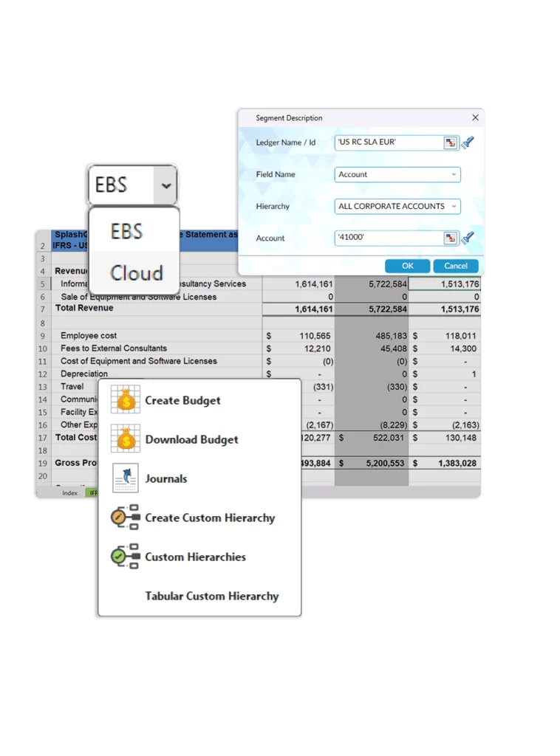Click the Travel row label
This screenshot has width=560, height=756.
coord(72,386)
